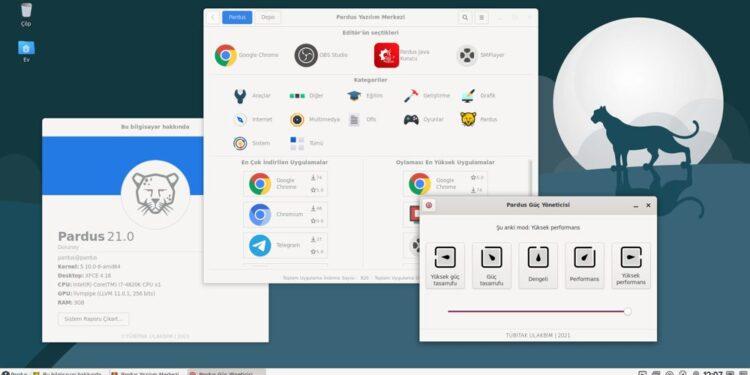This screenshot has width=750, height=375.
Task: Click Oylaması En Yüksek Uygulamalar heading
Action: 445,163
